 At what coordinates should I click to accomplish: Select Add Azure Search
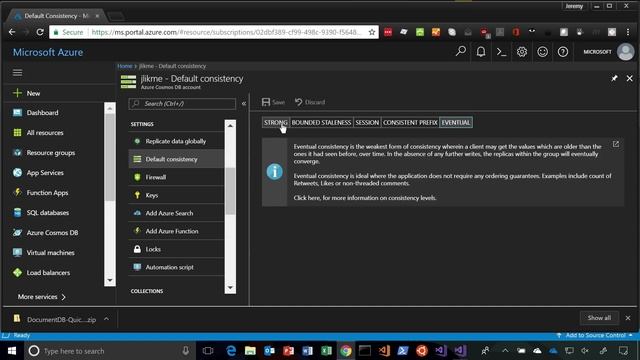(x=176, y=213)
